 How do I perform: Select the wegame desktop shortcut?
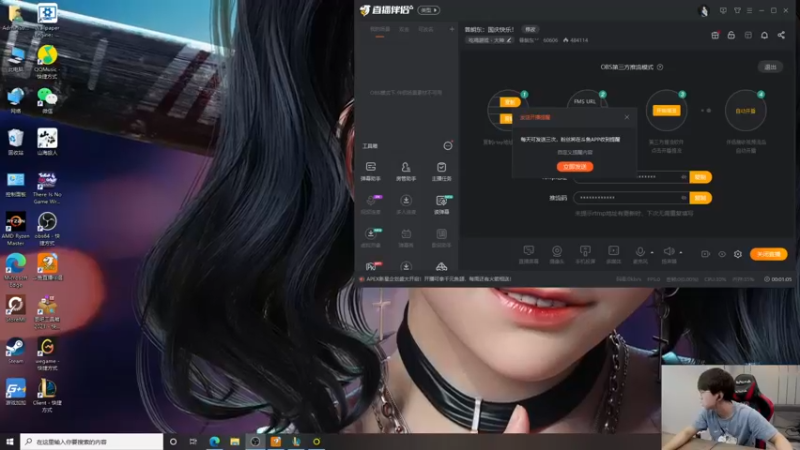pyautogui.click(x=47, y=354)
